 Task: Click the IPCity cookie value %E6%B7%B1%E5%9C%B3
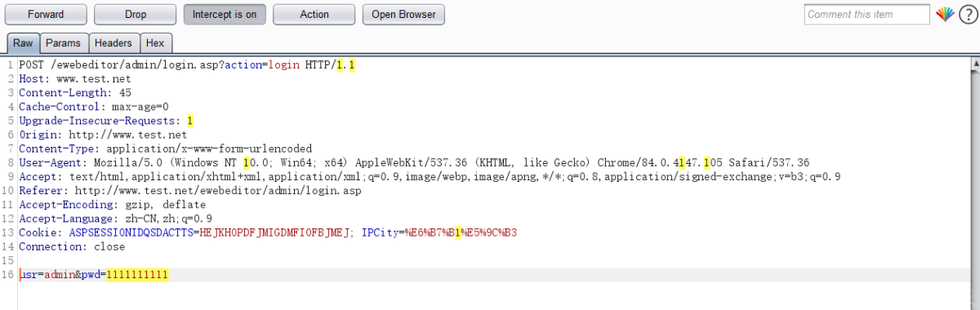pyautogui.click(x=461, y=232)
